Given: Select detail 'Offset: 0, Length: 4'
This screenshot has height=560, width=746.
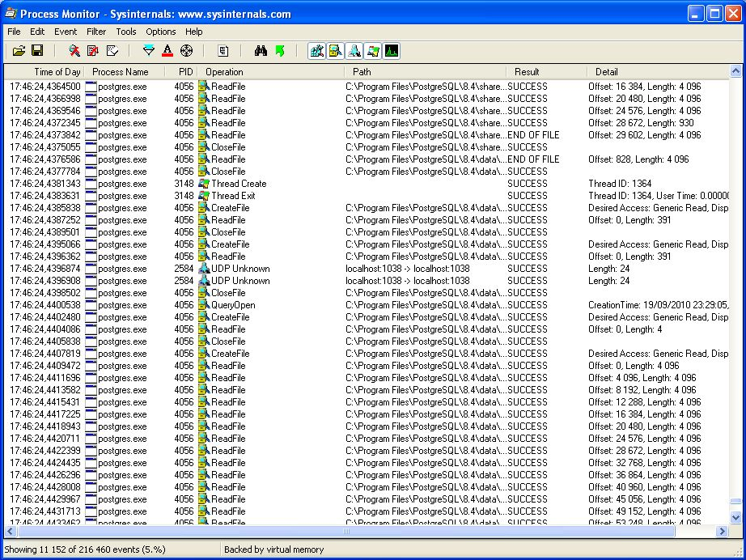Looking at the screenshot, I should [625, 329].
